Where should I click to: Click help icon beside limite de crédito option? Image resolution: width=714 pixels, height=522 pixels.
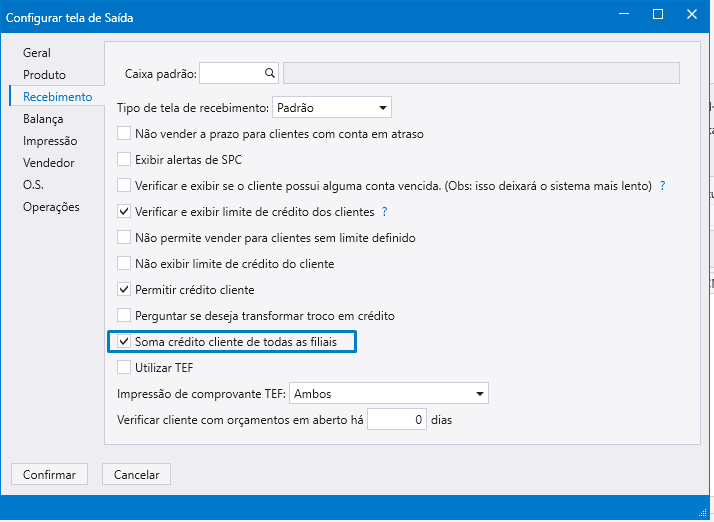tap(384, 212)
